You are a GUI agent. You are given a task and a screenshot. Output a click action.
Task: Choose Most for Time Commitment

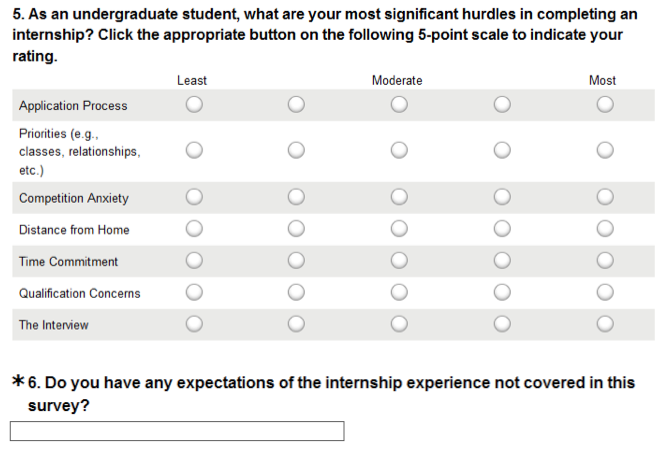pyautogui.click(x=605, y=261)
